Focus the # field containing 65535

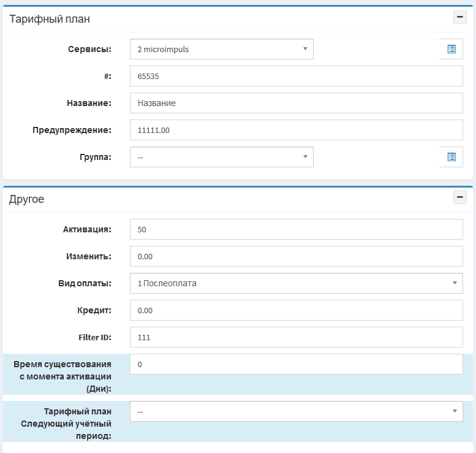coord(296,77)
